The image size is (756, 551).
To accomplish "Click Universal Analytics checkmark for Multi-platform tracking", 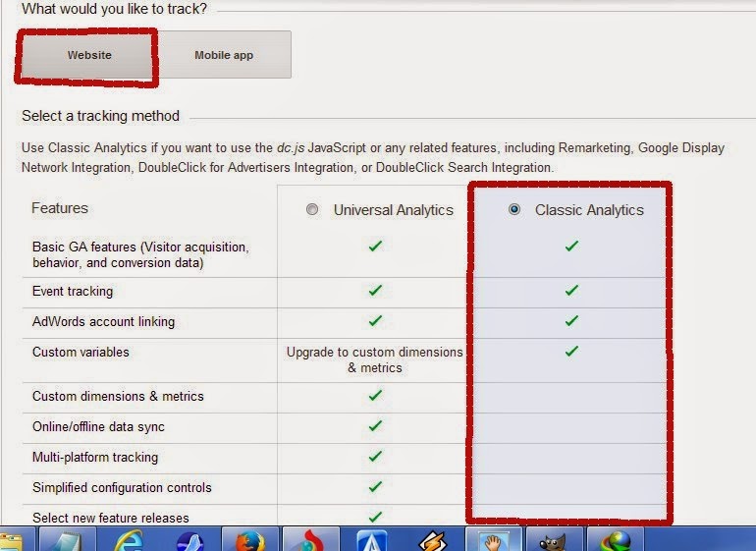I will click(x=375, y=456).
